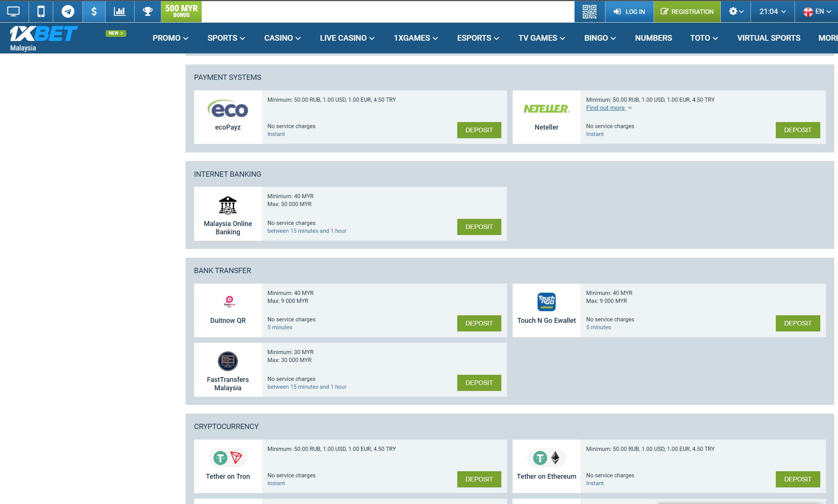838x504 pixels.
Task: Expand the LIVE CASINO menu
Action: [x=347, y=38]
